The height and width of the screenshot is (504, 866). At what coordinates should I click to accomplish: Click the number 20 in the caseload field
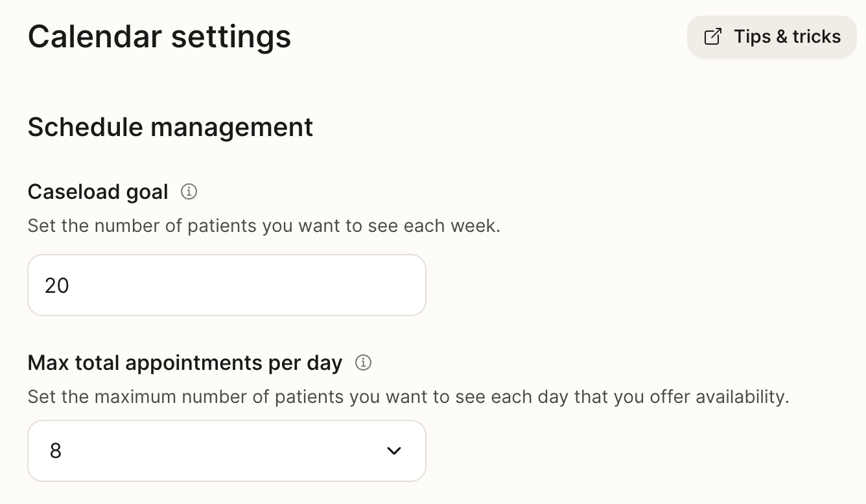57,285
